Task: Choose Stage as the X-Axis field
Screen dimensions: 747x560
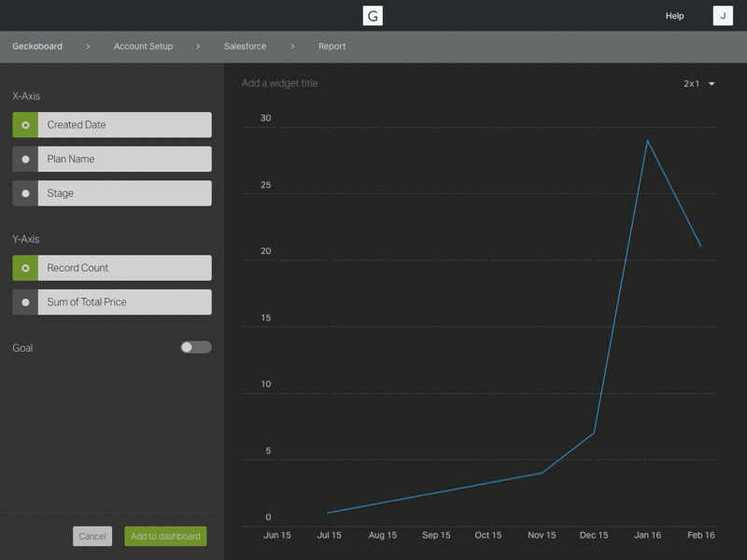Action: (x=111, y=193)
